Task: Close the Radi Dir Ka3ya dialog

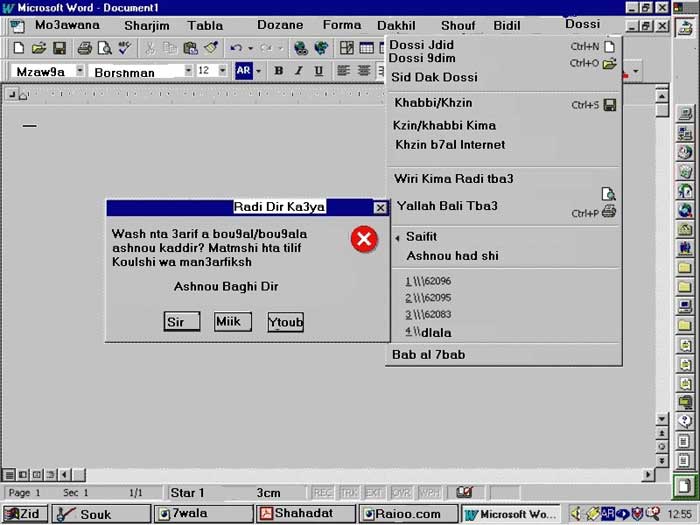Action: coord(380,208)
